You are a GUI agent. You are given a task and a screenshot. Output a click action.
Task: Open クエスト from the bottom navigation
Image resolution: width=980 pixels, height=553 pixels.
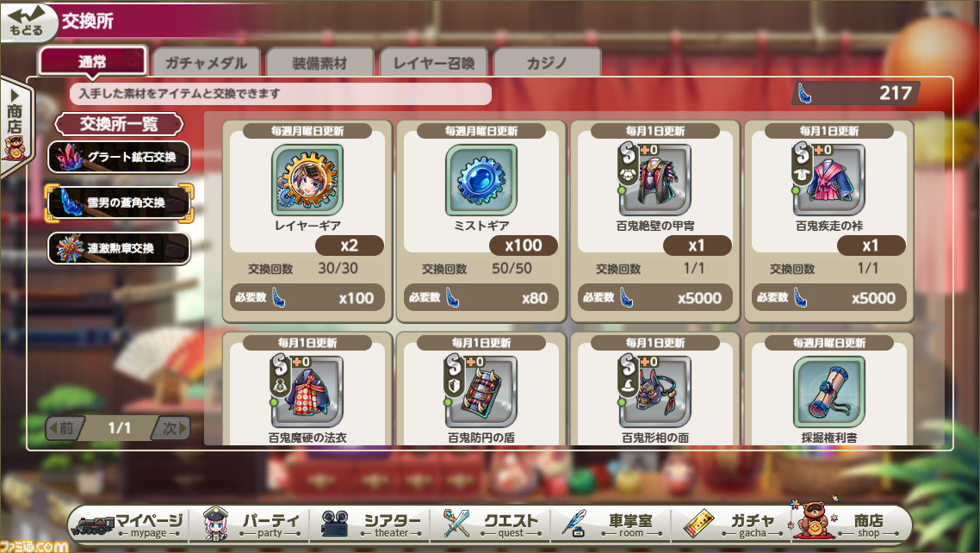coord(491,525)
